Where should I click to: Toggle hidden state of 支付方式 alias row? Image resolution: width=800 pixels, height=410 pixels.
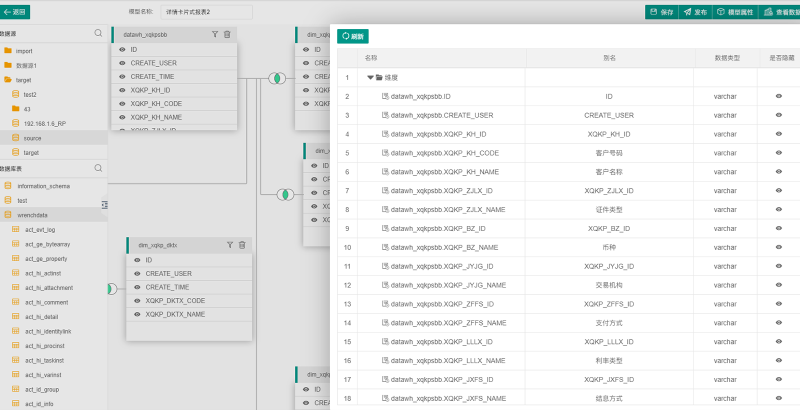click(x=779, y=323)
